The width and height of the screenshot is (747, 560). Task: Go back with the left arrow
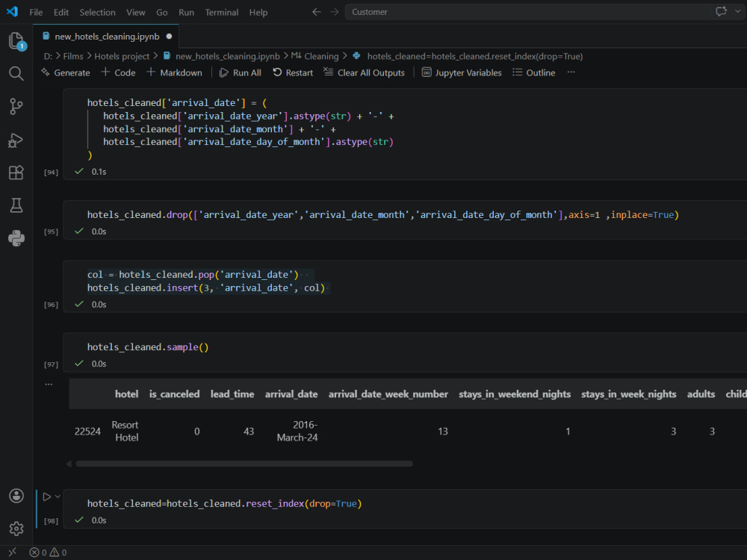316,12
